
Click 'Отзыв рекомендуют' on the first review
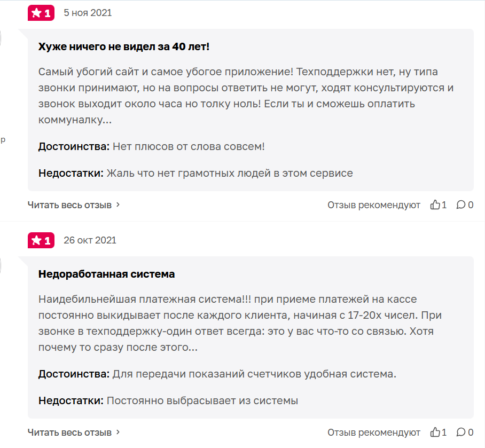[x=373, y=205]
